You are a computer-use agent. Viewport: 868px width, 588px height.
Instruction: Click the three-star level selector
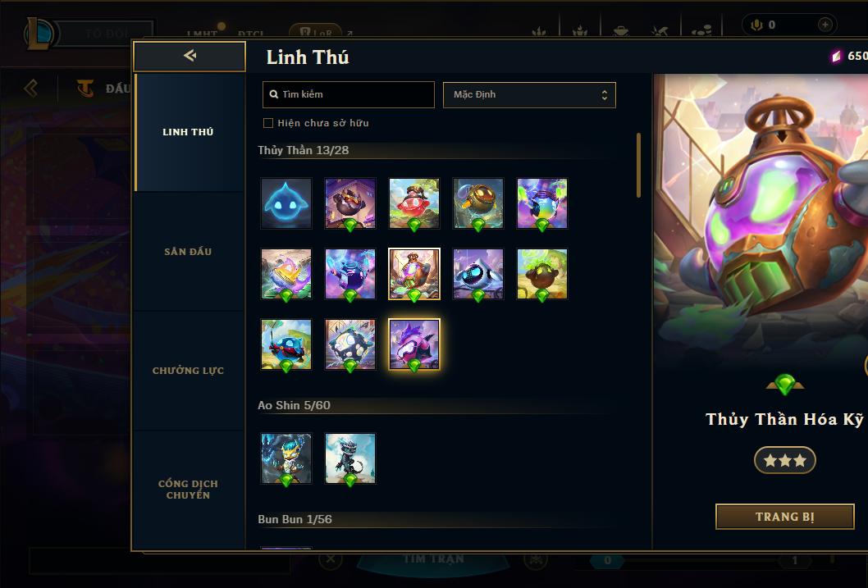[x=784, y=460]
